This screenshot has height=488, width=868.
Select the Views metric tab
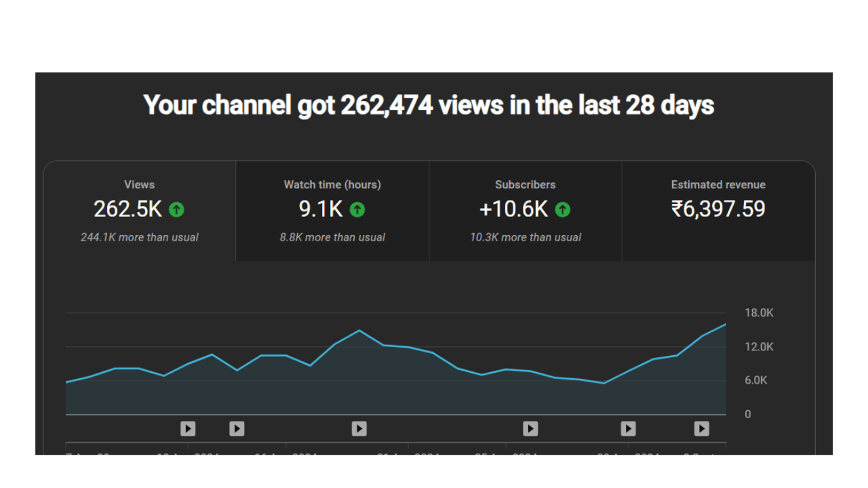(140, 211)
